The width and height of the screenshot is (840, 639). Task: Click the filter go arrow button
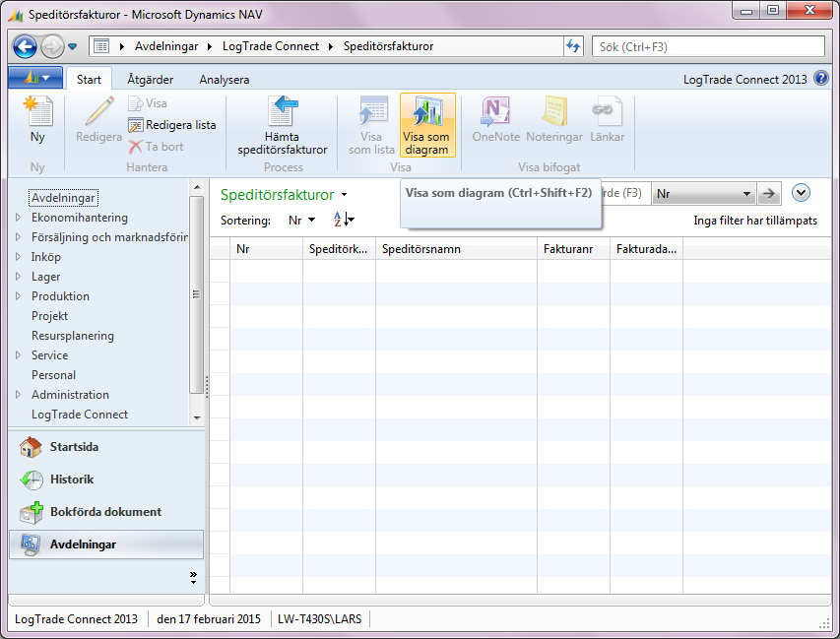[769, 194]
